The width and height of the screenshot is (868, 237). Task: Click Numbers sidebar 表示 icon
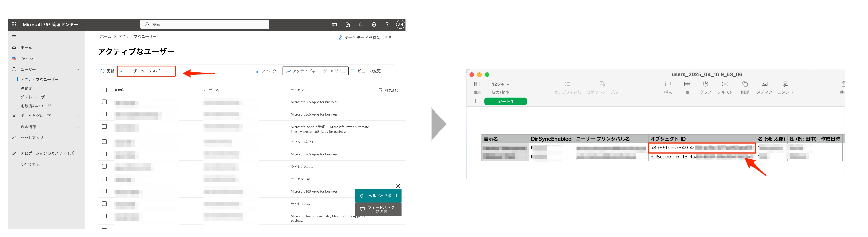[477, 84]
